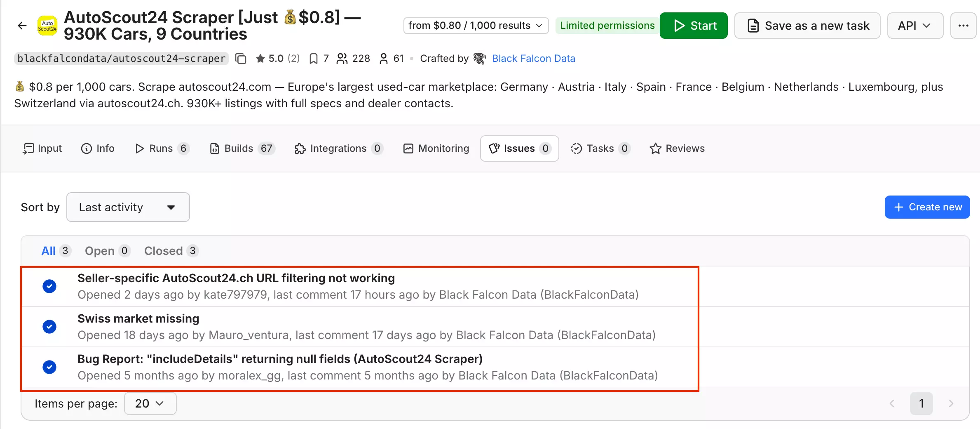Go back using the left arrow icon

(x=22, y=26)
